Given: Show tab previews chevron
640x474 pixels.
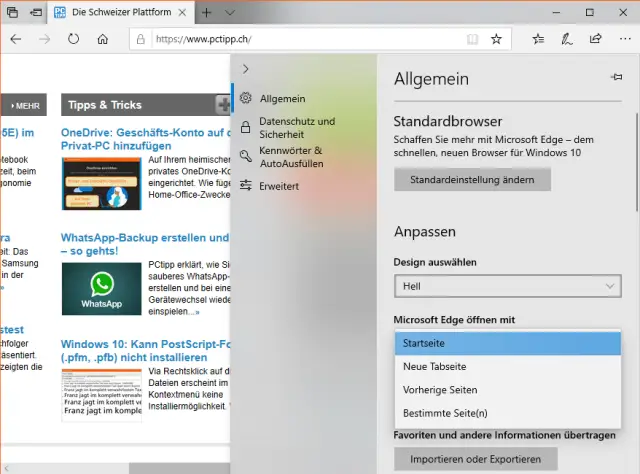Looking at the screenshot, I should 230,13.
